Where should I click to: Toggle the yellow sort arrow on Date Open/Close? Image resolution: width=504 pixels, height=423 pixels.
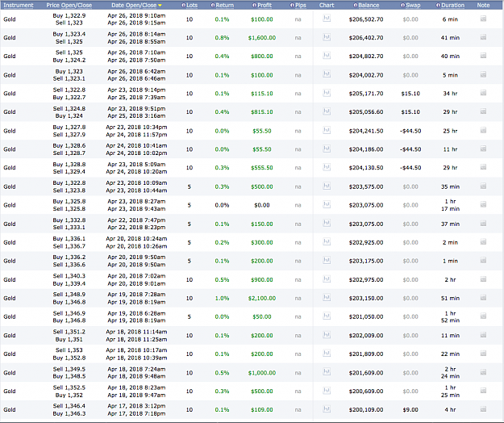160,6
